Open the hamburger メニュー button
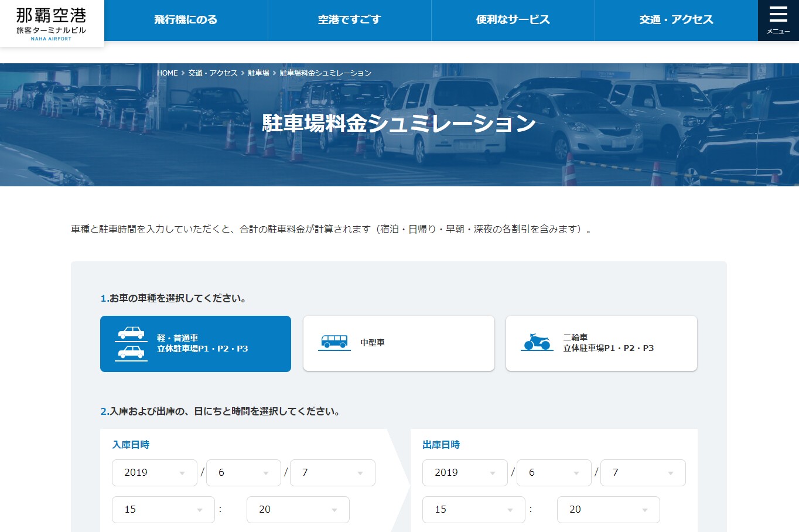Viewport: 799px width, 532px height. pyautogui.click(x=778, y=21)
